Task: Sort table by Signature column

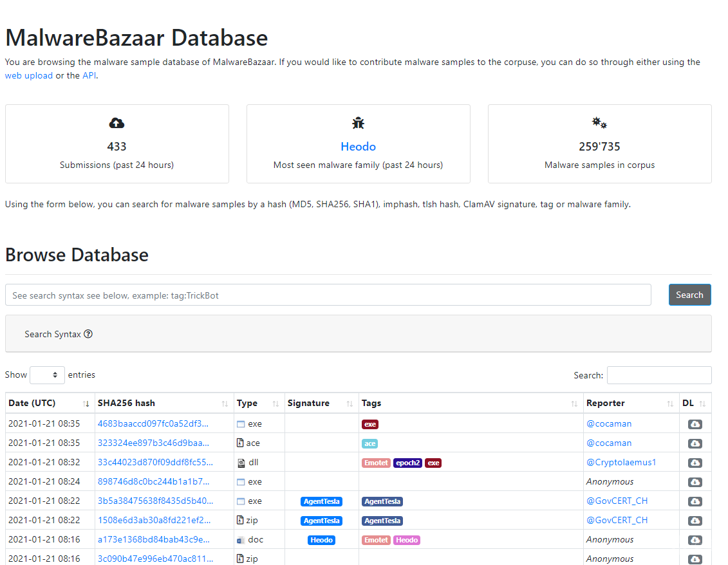Action: (321, 403)
